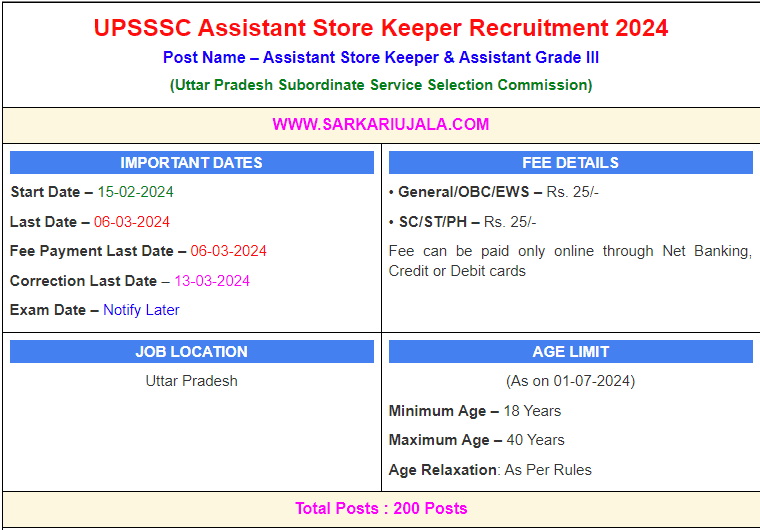This screenshot has height=530, width=760.
Task: Click the start date 15-02-2024
Action: [135, 192]
